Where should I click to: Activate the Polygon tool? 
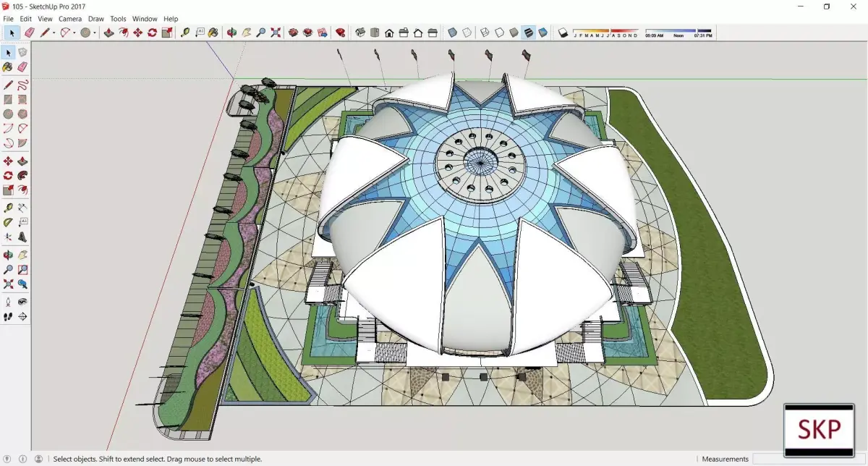[x=22, y=114]
